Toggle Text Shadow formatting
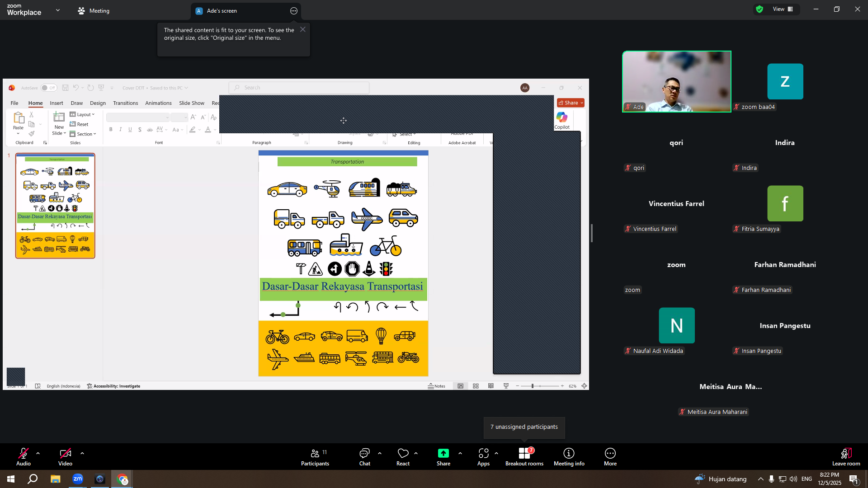 (140, 130)
